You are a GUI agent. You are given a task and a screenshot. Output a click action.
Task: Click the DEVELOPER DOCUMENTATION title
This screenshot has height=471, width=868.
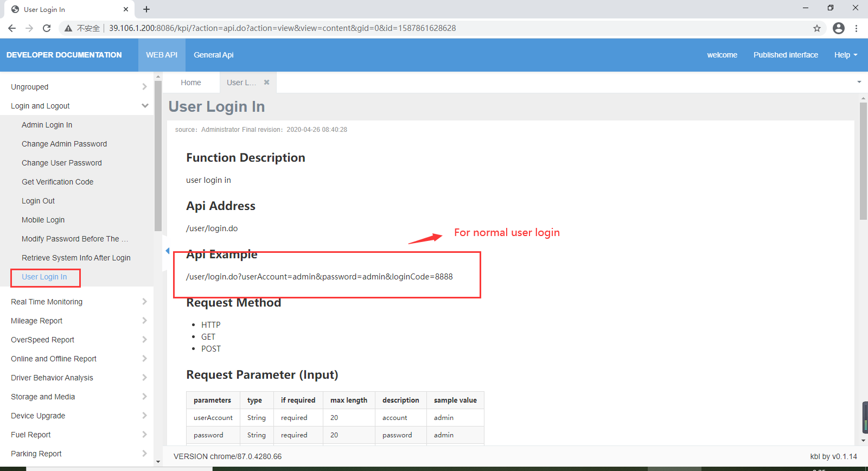(x=64, y=55)
